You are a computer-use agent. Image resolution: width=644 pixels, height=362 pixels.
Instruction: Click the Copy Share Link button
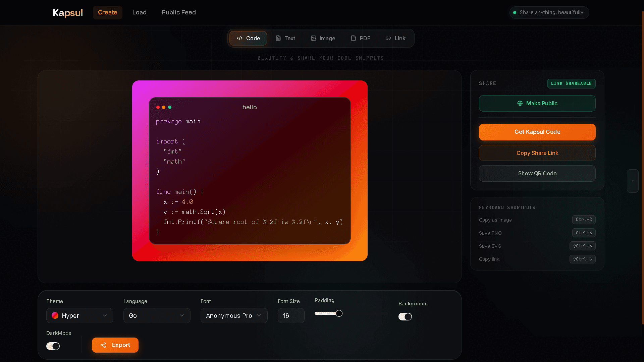click(x=537, y=153)
